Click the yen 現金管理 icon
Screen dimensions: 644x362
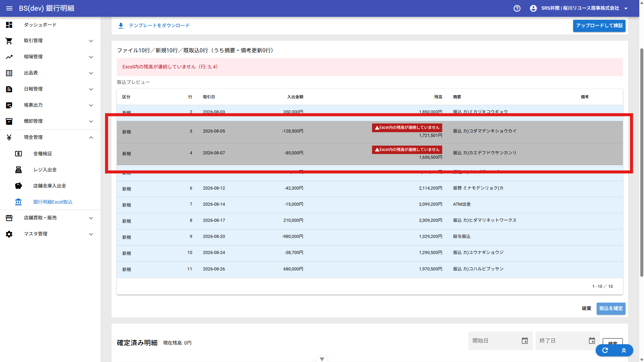tap(9, 138)
